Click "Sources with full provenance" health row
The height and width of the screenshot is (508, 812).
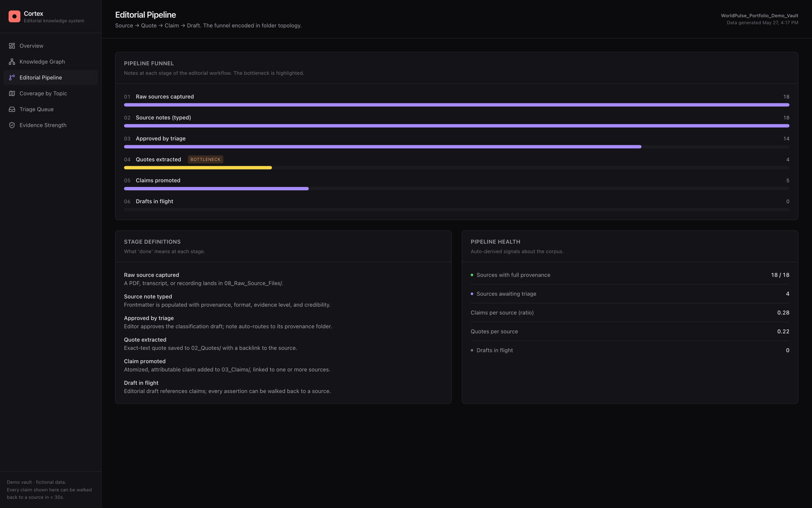630,275
